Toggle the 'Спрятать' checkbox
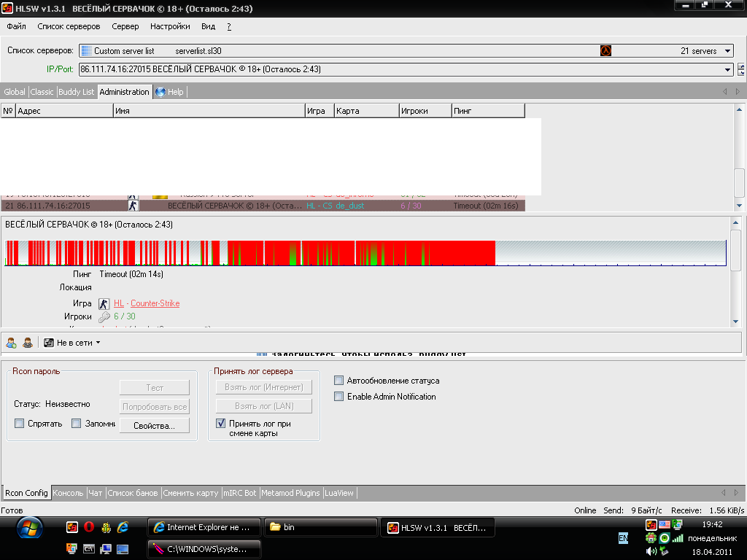 pyautogui.click(x=20, y=424)
